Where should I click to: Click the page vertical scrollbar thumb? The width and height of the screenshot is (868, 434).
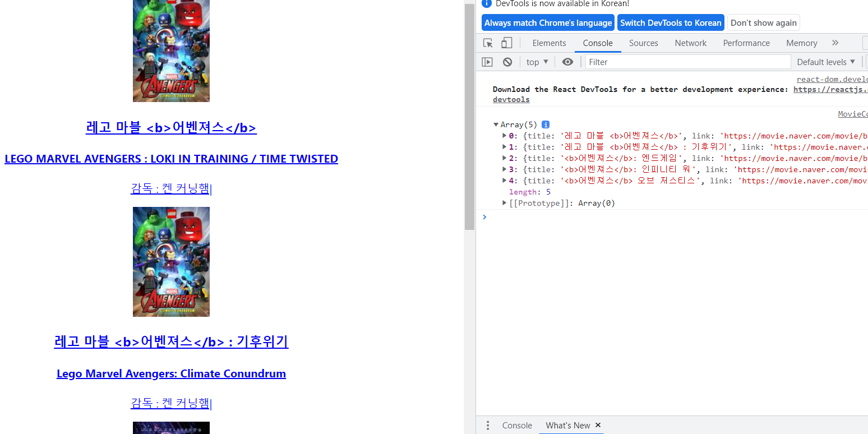(469, 117)
